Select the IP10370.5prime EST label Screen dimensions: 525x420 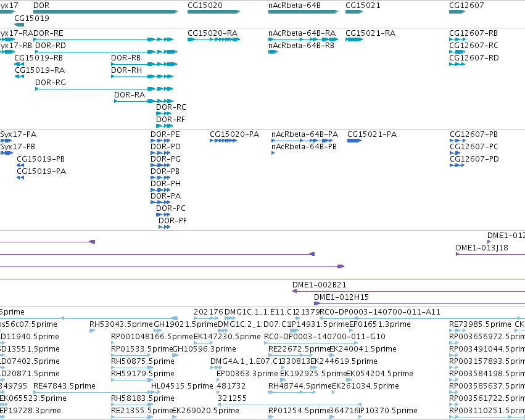(387, 411)
